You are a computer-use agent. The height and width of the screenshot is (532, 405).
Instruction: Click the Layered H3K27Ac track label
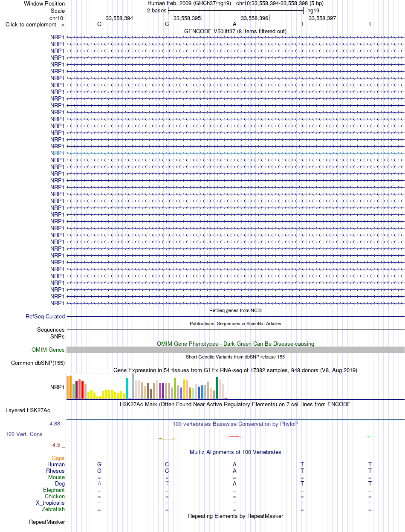coord(28,411)
